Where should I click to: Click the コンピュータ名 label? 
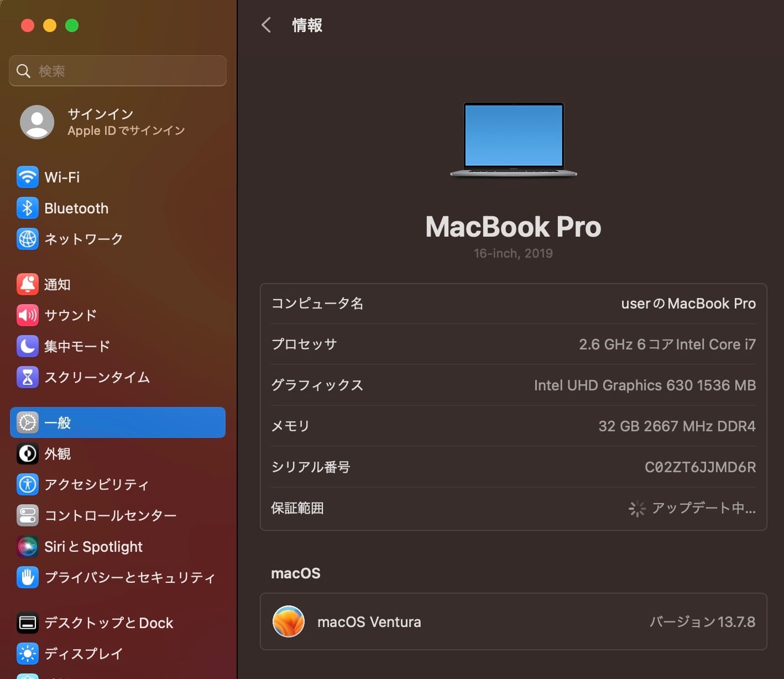317,304
